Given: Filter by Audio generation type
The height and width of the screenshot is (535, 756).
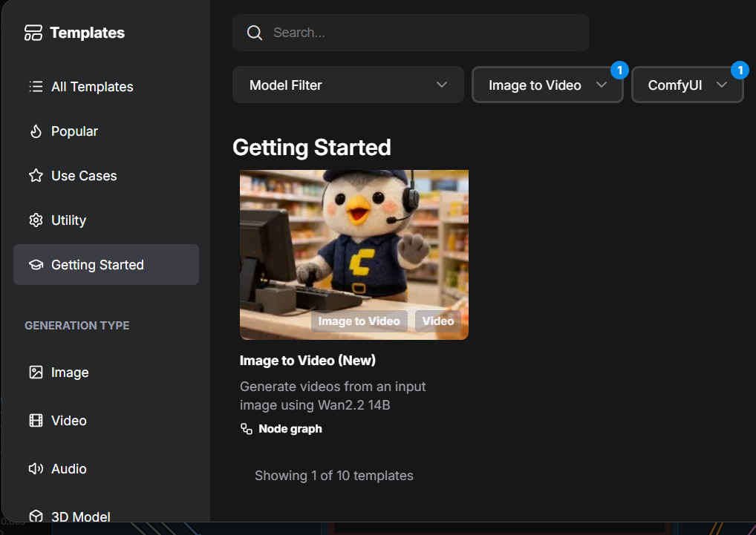Looking at the screenshot, I should pos(106,468).
